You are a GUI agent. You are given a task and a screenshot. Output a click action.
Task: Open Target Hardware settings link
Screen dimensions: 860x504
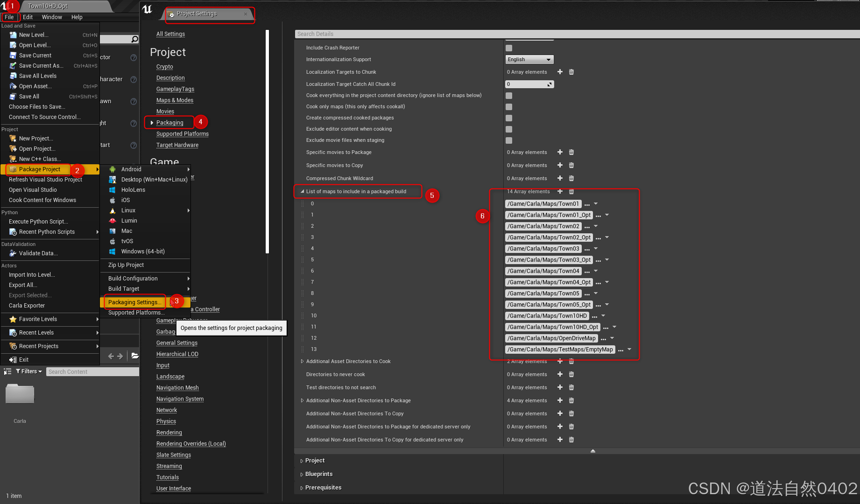(x=177, y=145)
